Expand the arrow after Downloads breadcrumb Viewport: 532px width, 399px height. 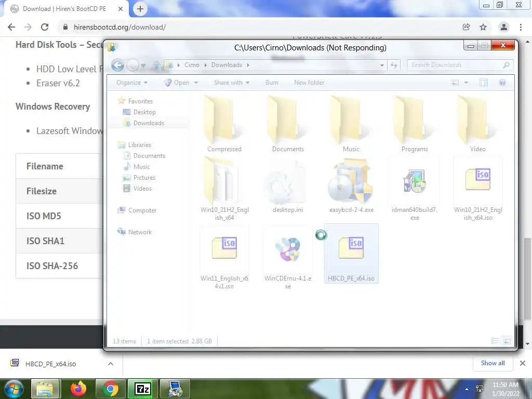(x=248, y=65)
